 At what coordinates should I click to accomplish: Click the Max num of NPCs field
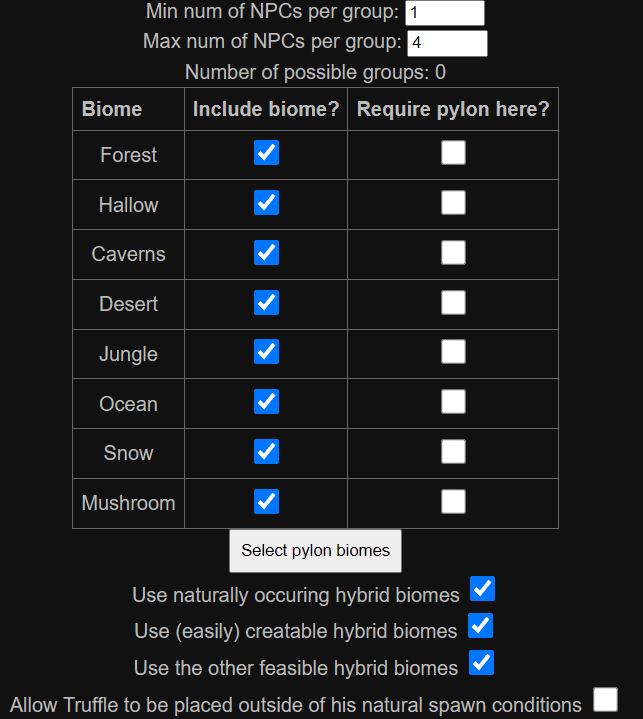pos(447,43)
